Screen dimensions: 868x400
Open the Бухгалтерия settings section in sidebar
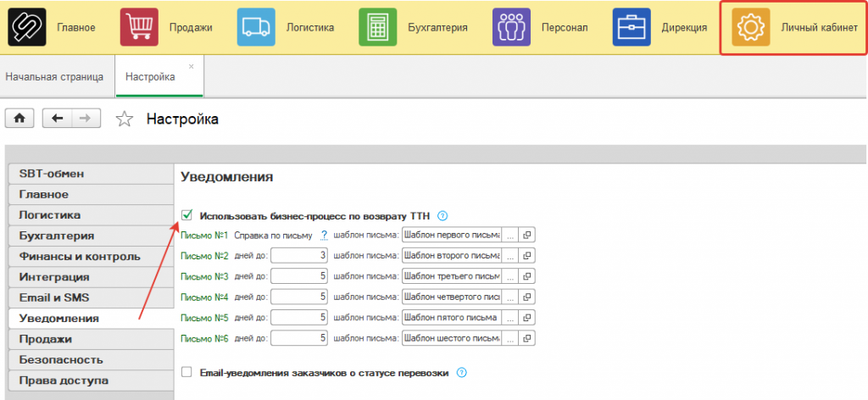click(x=92, y=236)
